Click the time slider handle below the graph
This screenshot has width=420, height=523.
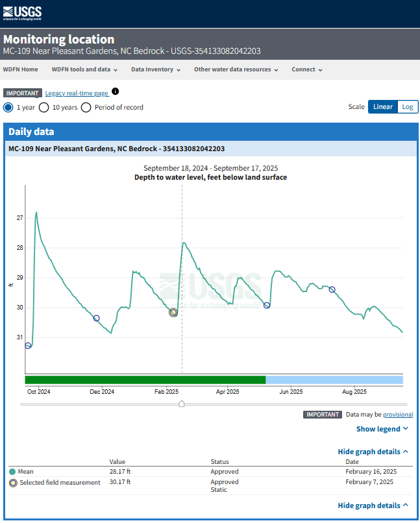click(x=182, y=404)
